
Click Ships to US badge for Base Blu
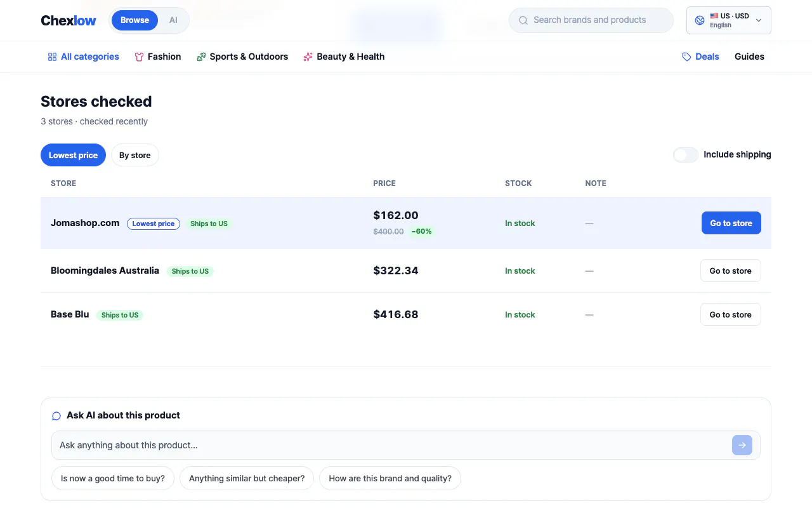120,316
